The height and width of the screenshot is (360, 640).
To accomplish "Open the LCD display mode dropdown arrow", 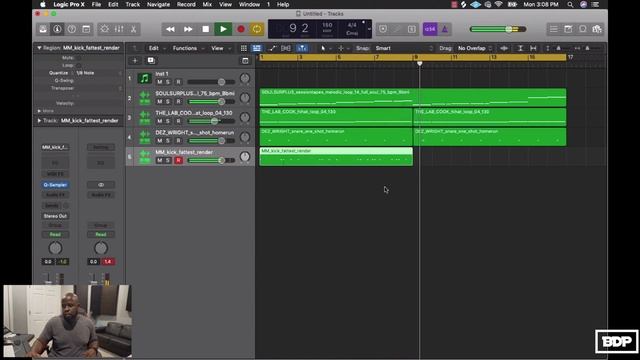I will [369, 29].
